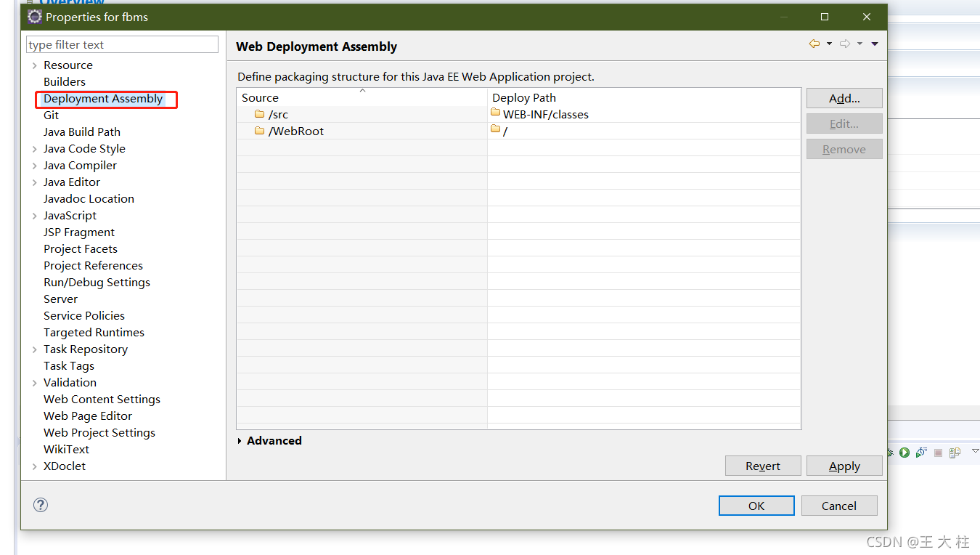Expand the Java Code Style node
This screenshot has width=980, height=555.
click(x=34, y=149)
